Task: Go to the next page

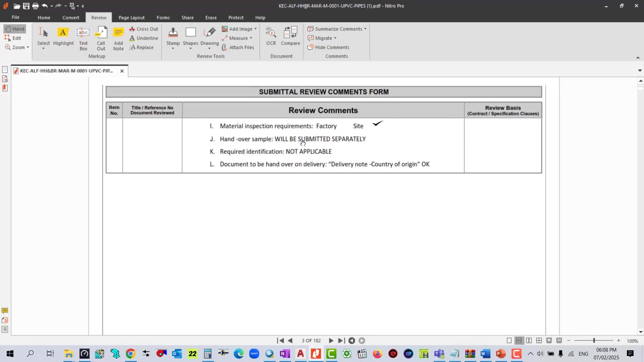Action: pos(331,341)
